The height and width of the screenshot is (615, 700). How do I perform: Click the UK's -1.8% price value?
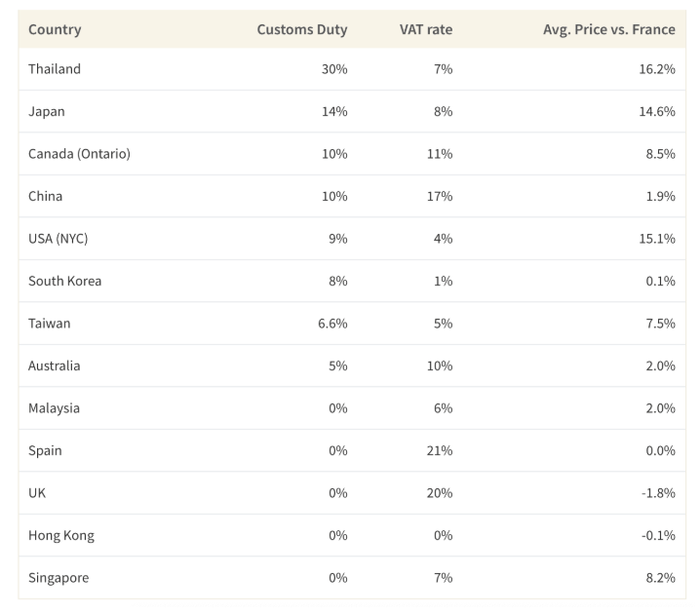(658, 493)
